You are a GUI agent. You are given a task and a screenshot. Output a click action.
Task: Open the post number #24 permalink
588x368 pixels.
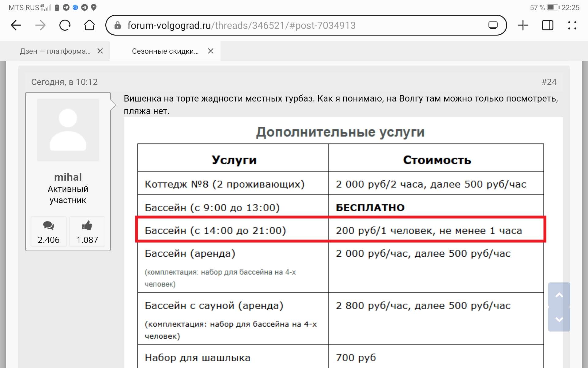coord(549,82)
